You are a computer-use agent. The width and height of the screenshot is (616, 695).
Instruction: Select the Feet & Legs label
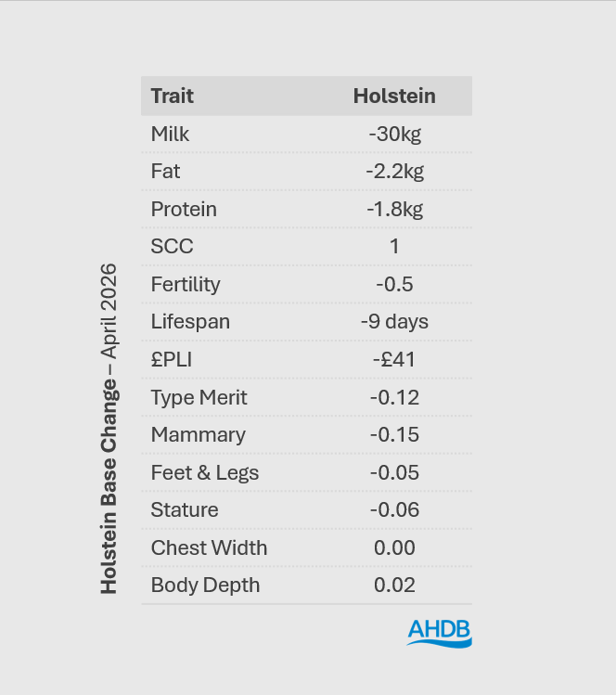pos(205,472)
